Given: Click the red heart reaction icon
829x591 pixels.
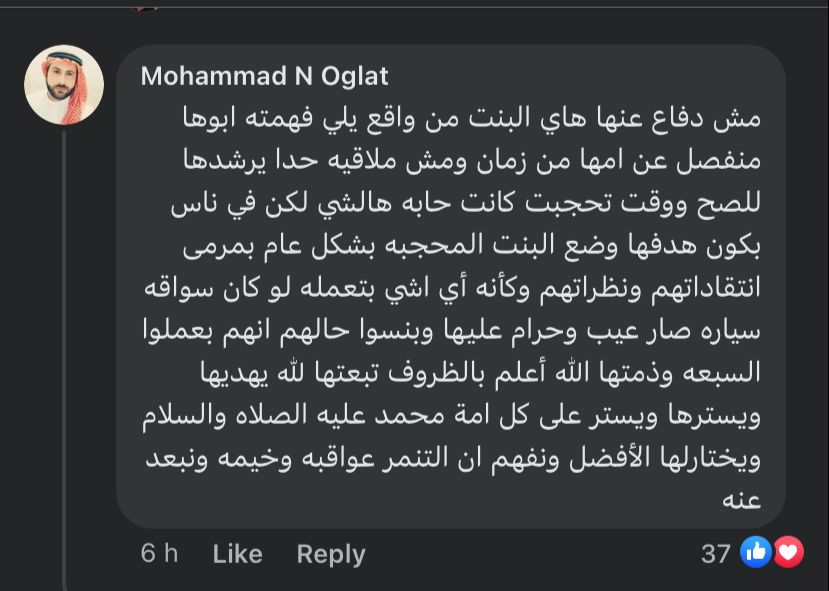Looking at the screenshot, I should pos(788,552).
